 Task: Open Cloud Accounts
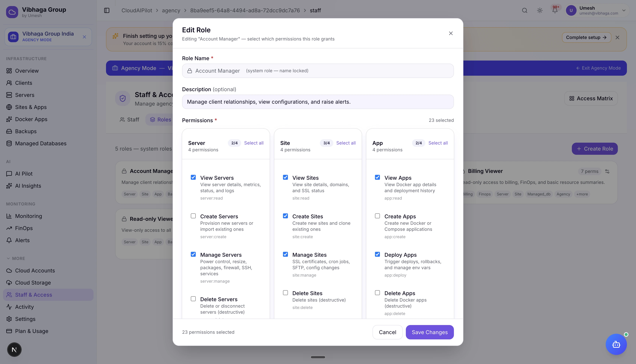point(48,271)
